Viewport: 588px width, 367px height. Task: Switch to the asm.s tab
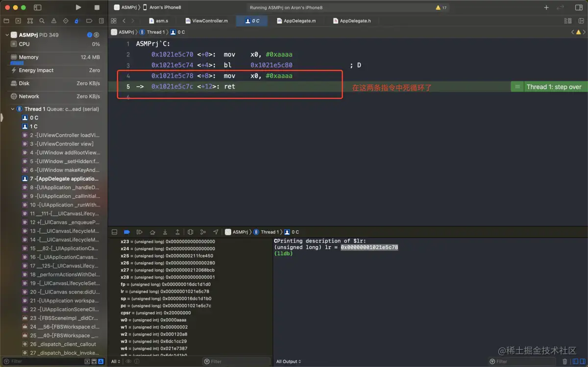click(x=158, y=21)
